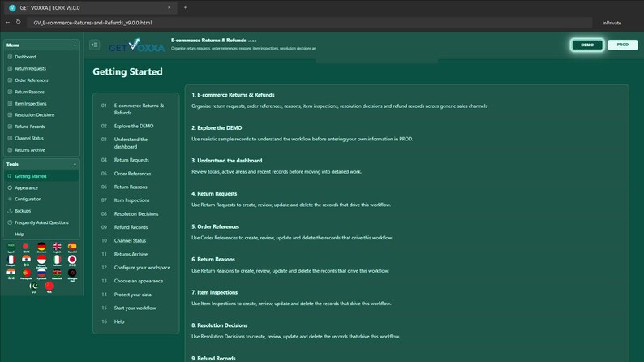Viewport: 644px width, 362px height.
Task: Jump to step 15 Start your workflow
Action: click(136, 308)
